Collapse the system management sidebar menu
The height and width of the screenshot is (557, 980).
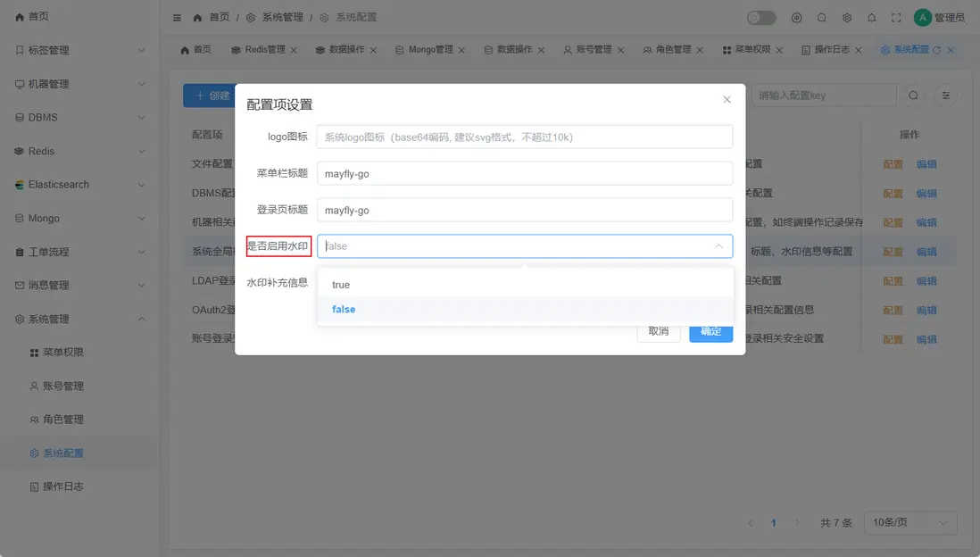click(79, 319)
